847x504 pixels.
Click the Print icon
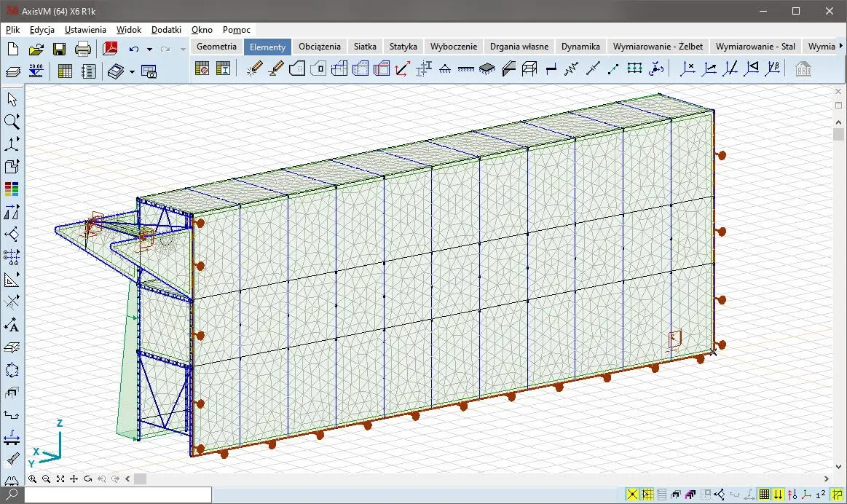(83, 50)
